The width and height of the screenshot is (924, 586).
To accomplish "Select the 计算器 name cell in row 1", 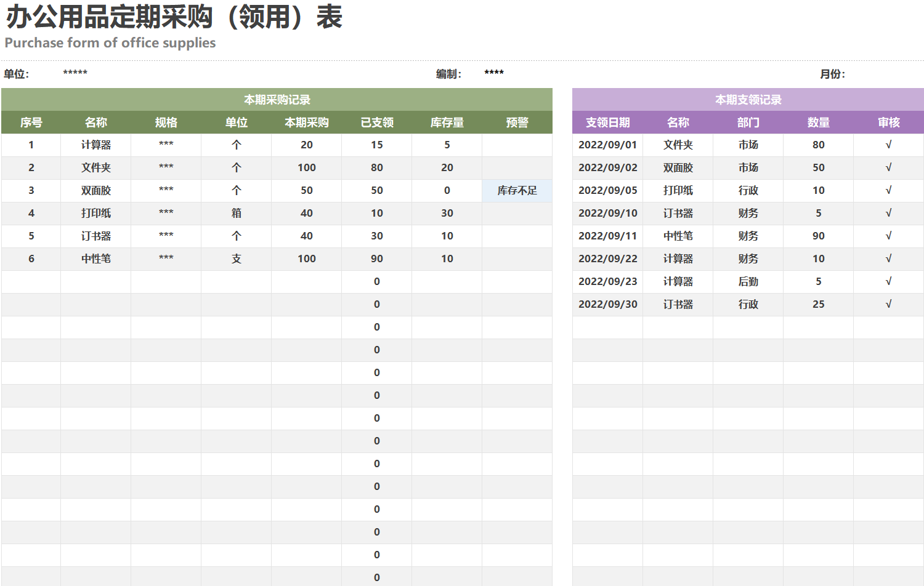I will (x=95, y=145).
